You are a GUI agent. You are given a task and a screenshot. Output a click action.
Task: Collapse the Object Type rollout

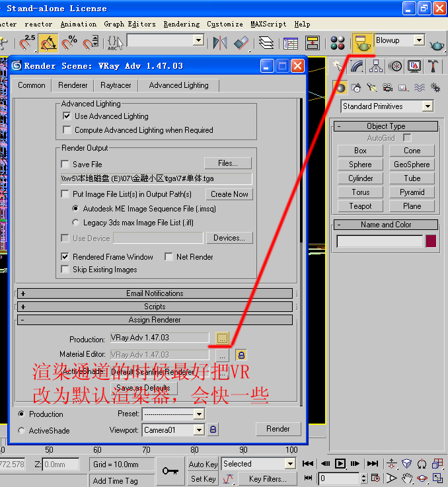click(x=386, y=126)
